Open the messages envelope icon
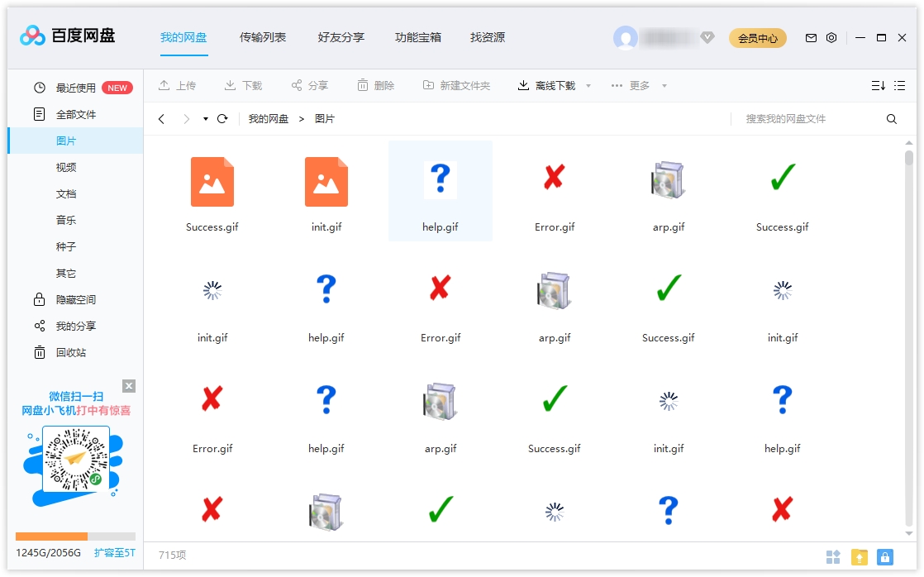Viewport: 924px width, 577px height. [x=811, y=37]
